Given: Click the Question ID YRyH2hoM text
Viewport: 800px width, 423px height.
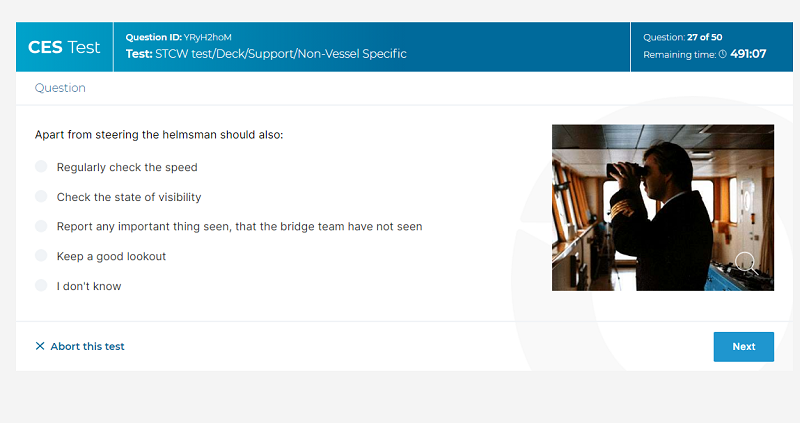Looking at the screenshot, I should click(179, 37).
